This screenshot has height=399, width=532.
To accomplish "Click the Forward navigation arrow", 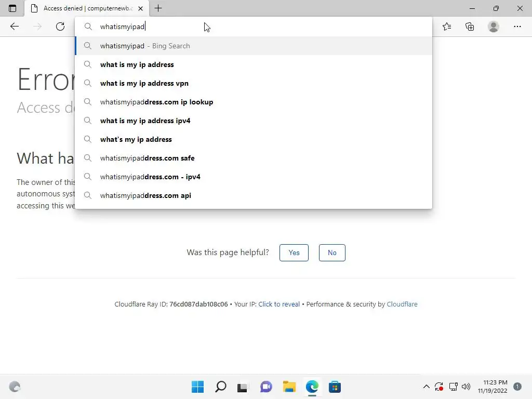I will tap(37, 26).
